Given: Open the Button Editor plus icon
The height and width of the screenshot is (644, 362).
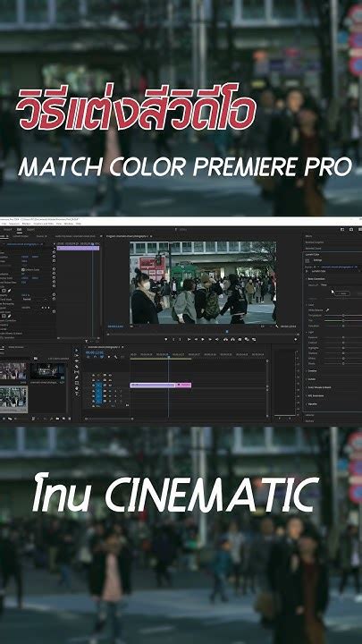Looking at the screenshot, I should pos(296,339).
